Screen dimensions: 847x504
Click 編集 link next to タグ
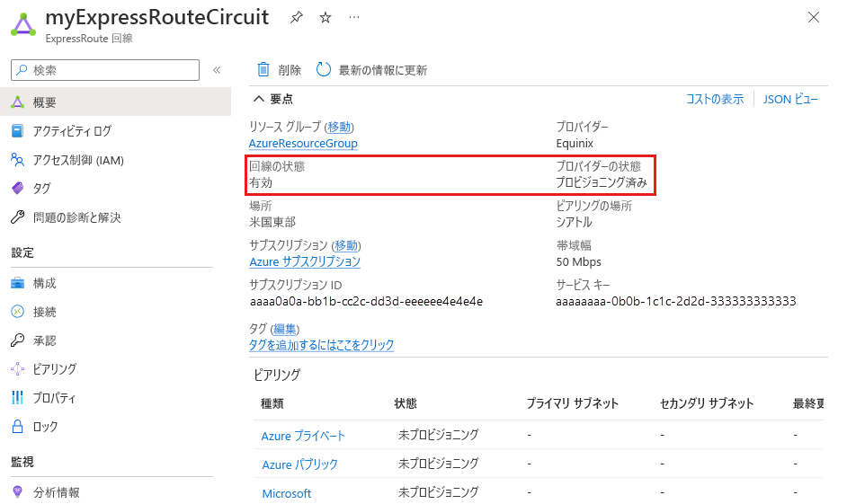tap(284, 329)
